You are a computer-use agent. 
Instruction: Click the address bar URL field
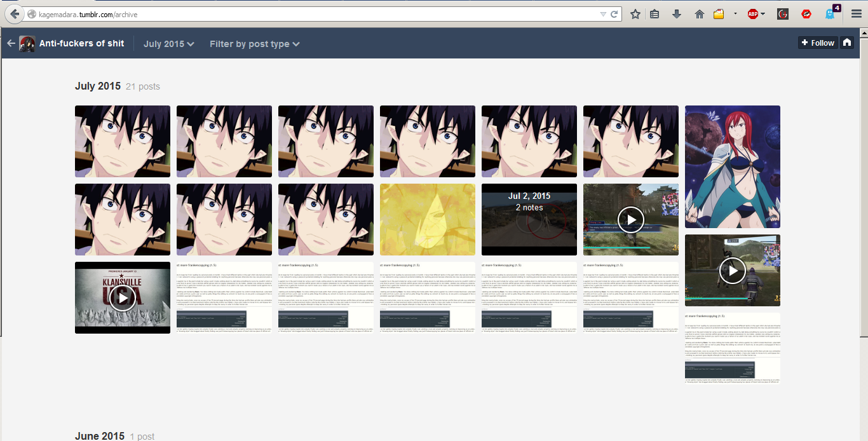tap(318, 14)
